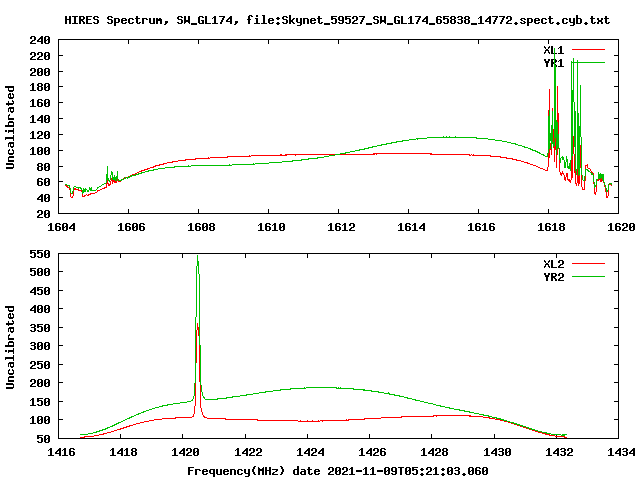Click the upper plot's Uncalibrated axis label
The height and width of the screenshot is (480, 640).
[x=10, y=127]
